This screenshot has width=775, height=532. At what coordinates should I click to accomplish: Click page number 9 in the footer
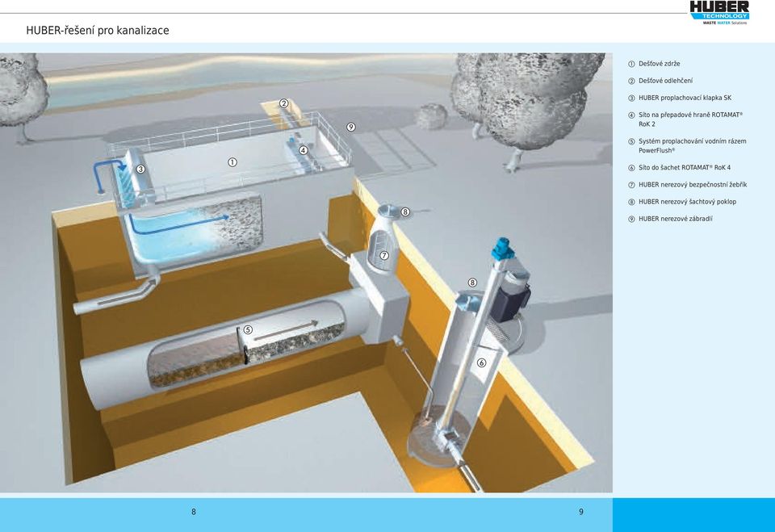pos(581,512)
